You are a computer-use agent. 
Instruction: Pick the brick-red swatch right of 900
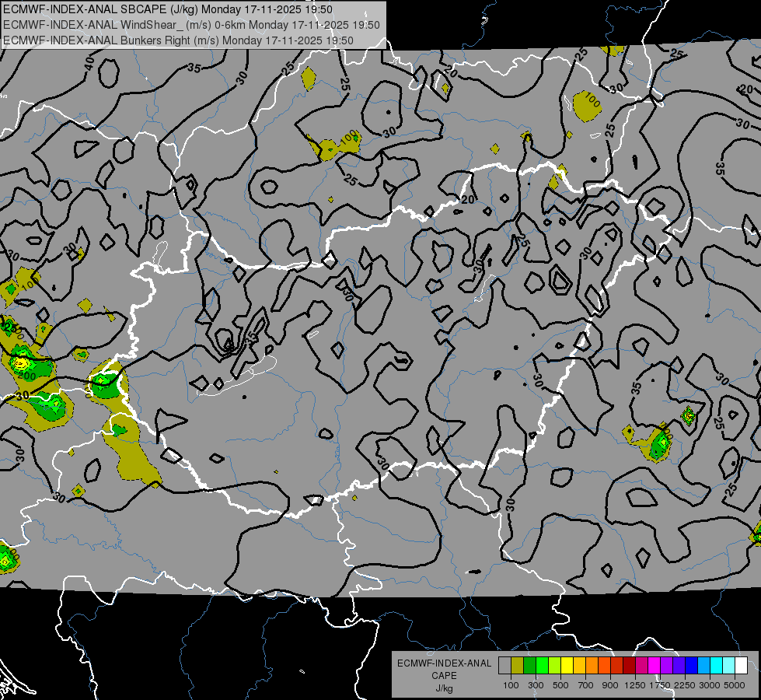click(x=617, y=666)
